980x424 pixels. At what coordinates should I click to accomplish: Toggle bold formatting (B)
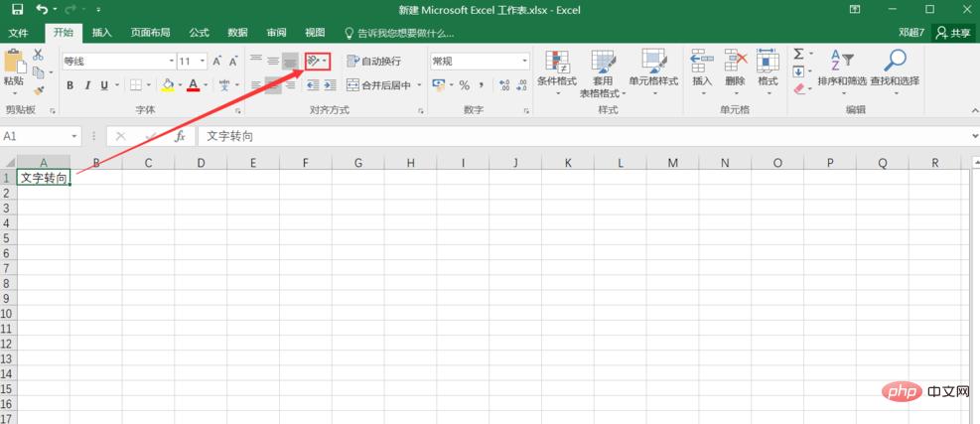click(x=70, y=85)
